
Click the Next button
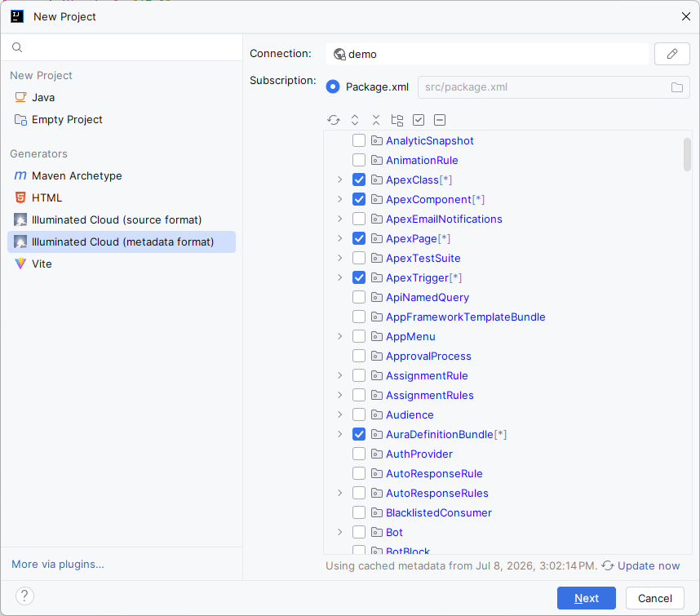click(x=586, y=598)
